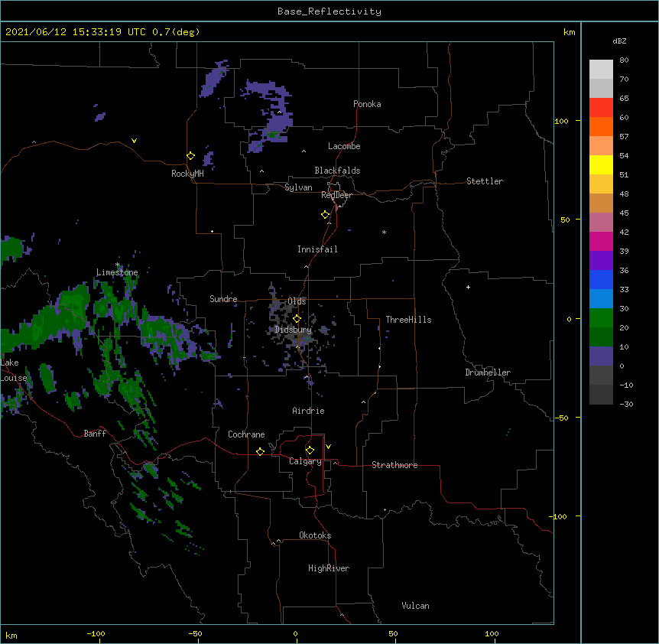Click the white asterisk above Limestone
This screenshot has height=644, width=659.
click(118, 265)
